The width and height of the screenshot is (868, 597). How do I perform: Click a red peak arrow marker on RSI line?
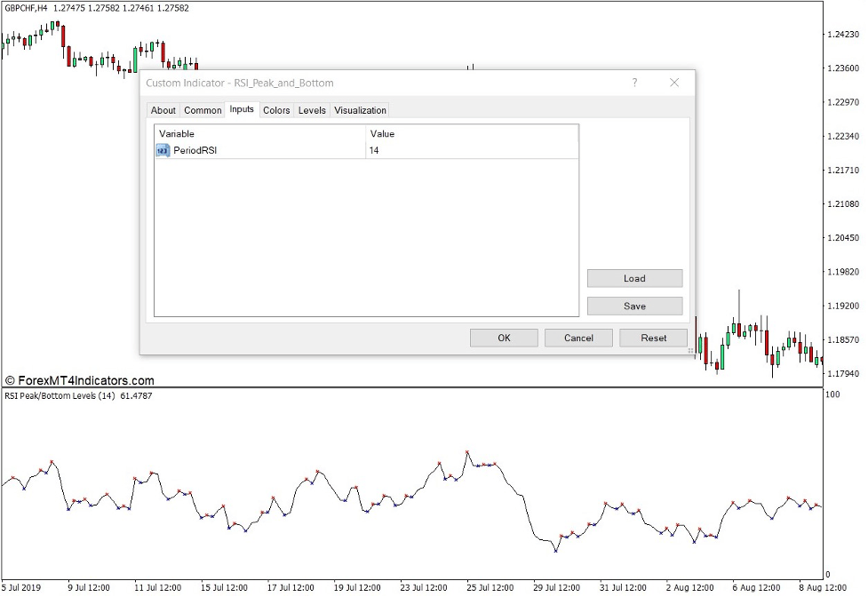tap(467, 450)
